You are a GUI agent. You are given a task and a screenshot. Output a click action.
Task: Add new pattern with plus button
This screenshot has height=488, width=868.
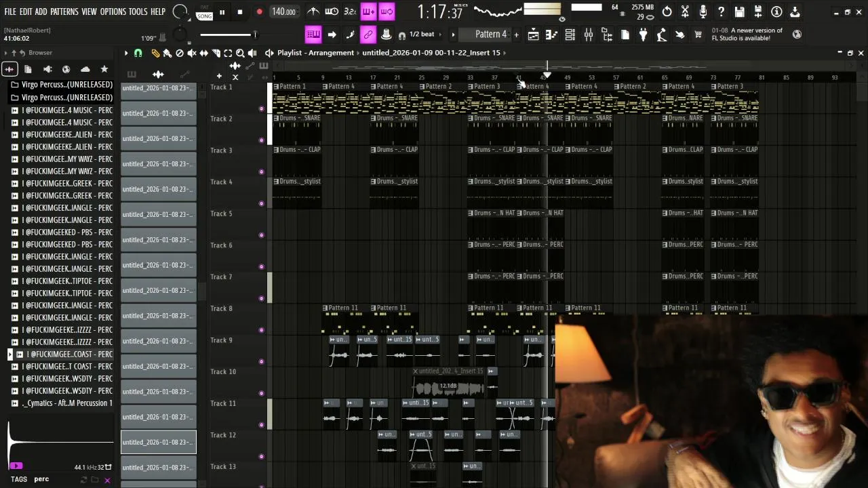[516, 35]
